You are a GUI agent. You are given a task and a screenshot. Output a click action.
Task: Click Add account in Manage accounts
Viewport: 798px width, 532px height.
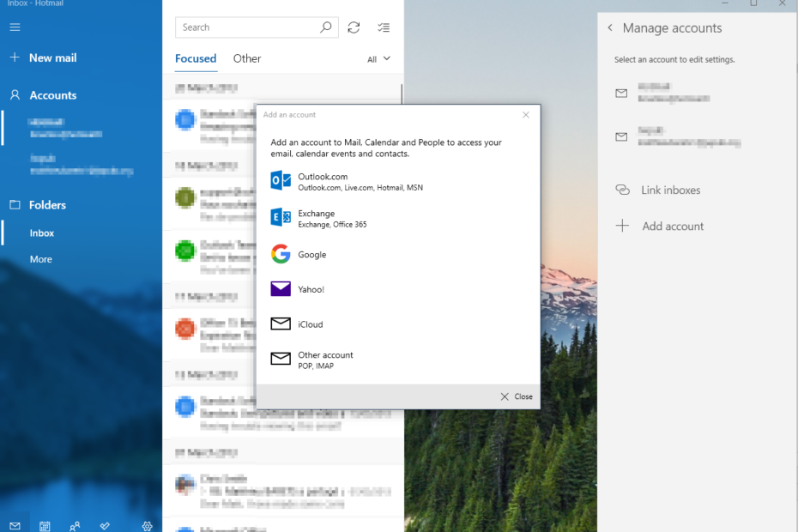(x=660, y=226)
